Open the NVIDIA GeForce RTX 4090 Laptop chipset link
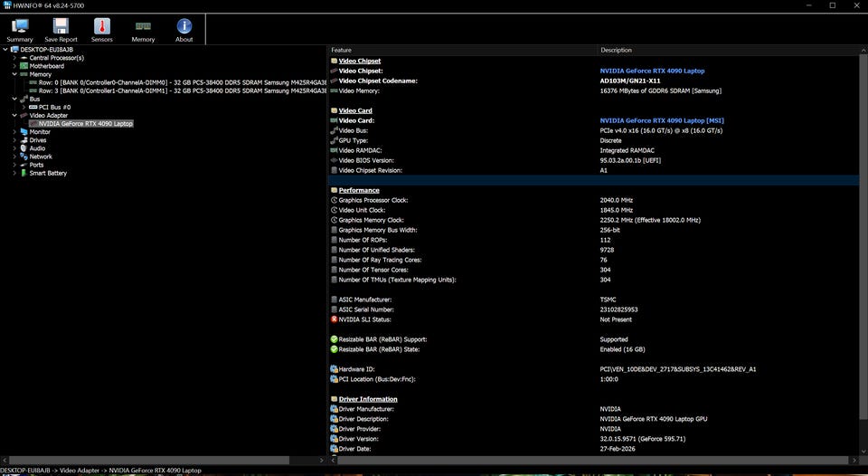The width and height of the screenshot is (868, 476). (x=652, y=71)
